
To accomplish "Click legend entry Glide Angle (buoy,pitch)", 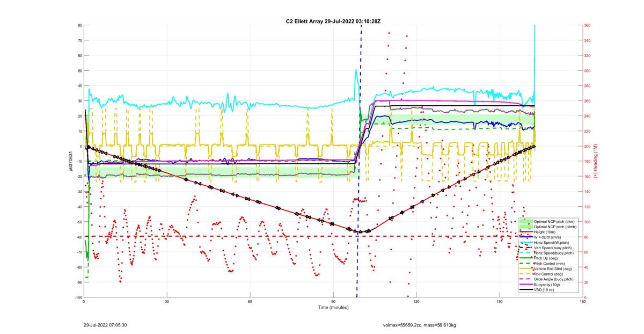I will tap(555, 279).
